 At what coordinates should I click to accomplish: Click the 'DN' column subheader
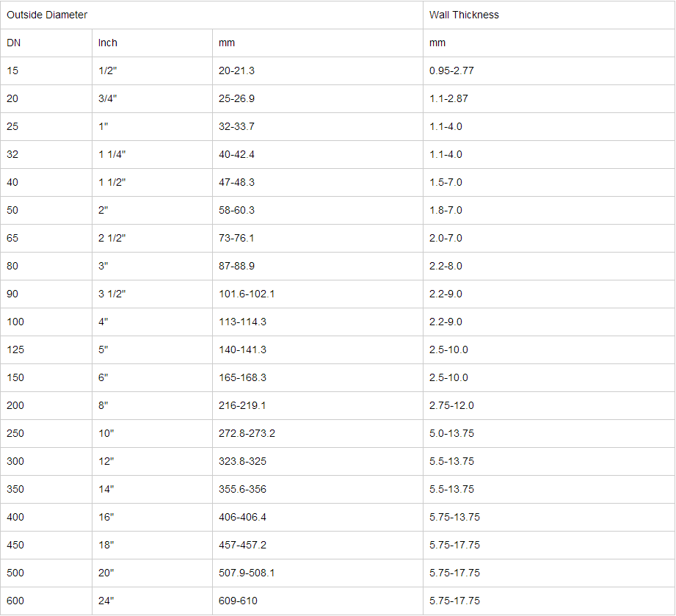click(14, 43)
